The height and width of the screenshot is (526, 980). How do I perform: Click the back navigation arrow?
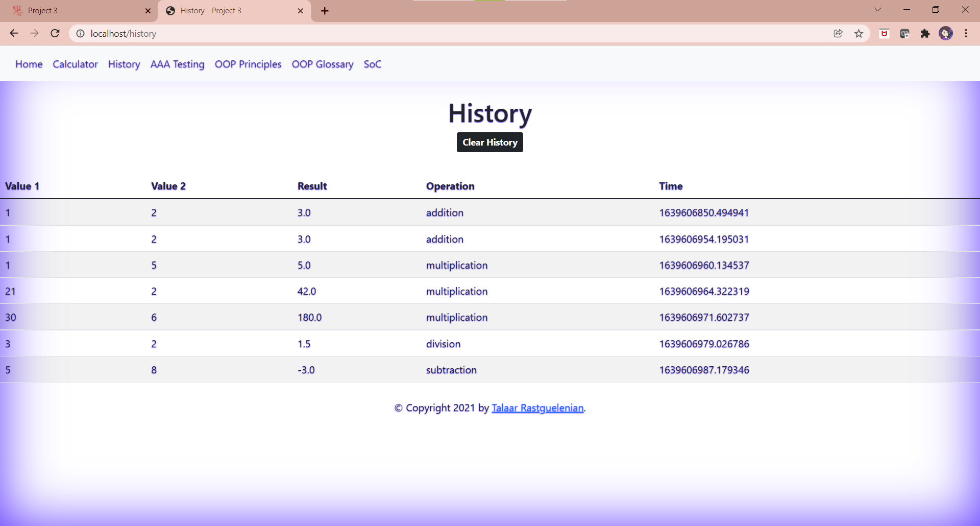(x=14, y=33)
